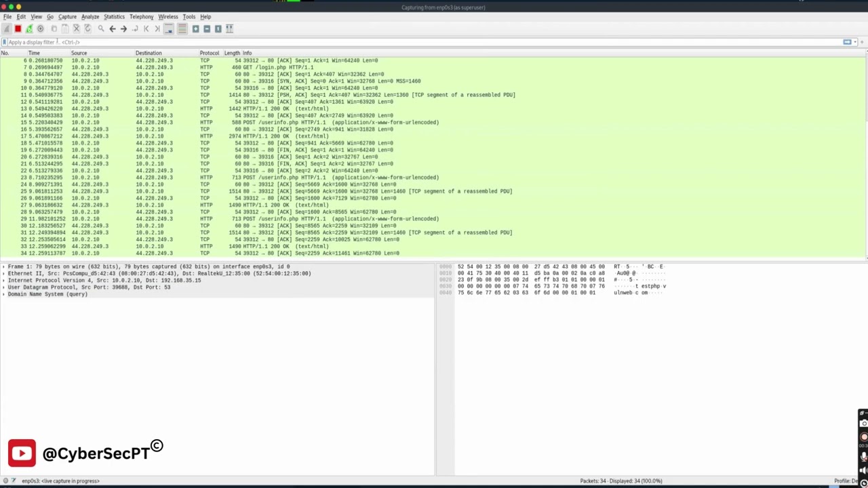The height and width of the screenshot is (488, 868).
Task: Open the Wireless menu
Action: pos(167,16)
